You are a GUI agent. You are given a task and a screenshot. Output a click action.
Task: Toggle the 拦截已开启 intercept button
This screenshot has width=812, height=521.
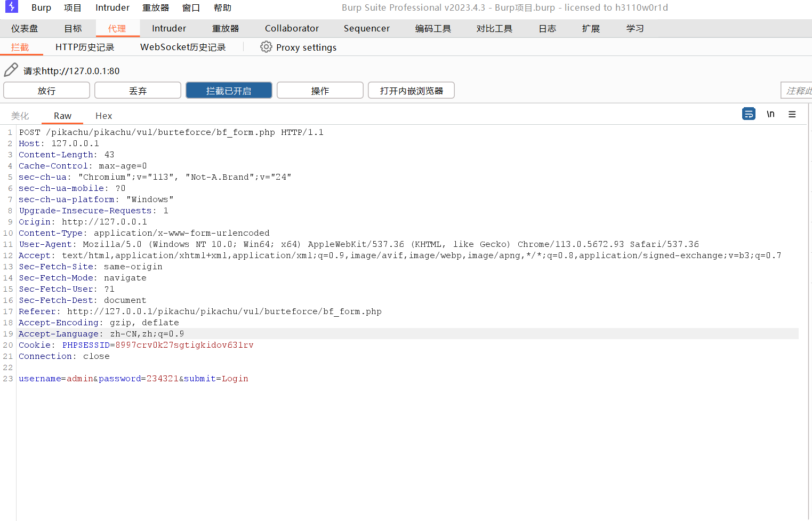[x=229, y=90]
